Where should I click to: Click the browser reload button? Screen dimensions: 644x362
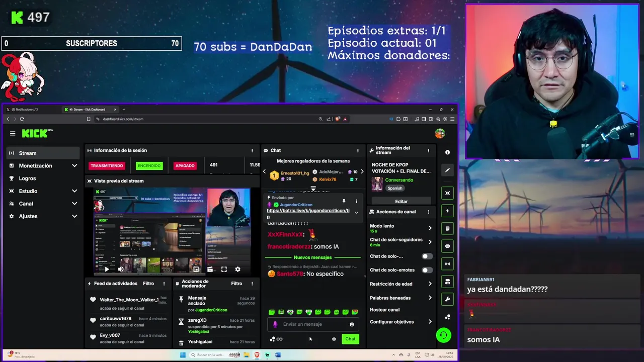[x=22, y=119]
